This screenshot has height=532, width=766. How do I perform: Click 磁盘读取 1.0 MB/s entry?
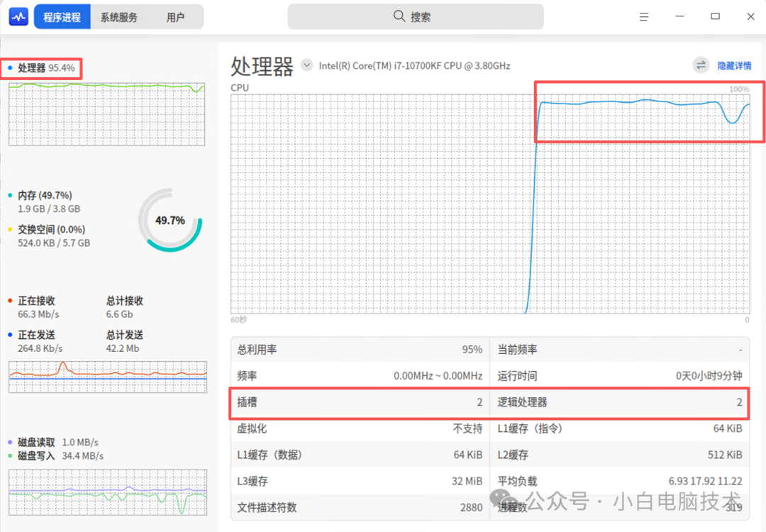(x=54, y=442)
